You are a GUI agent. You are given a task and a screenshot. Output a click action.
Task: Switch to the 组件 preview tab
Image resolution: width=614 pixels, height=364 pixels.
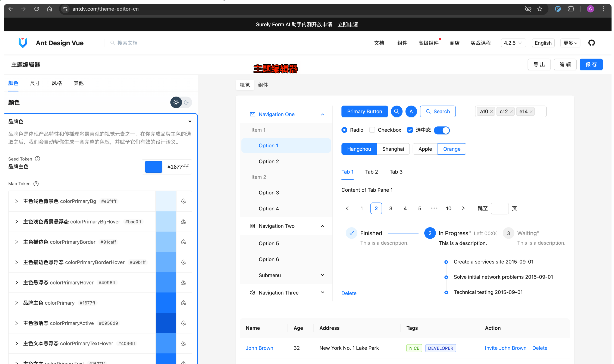263,85
